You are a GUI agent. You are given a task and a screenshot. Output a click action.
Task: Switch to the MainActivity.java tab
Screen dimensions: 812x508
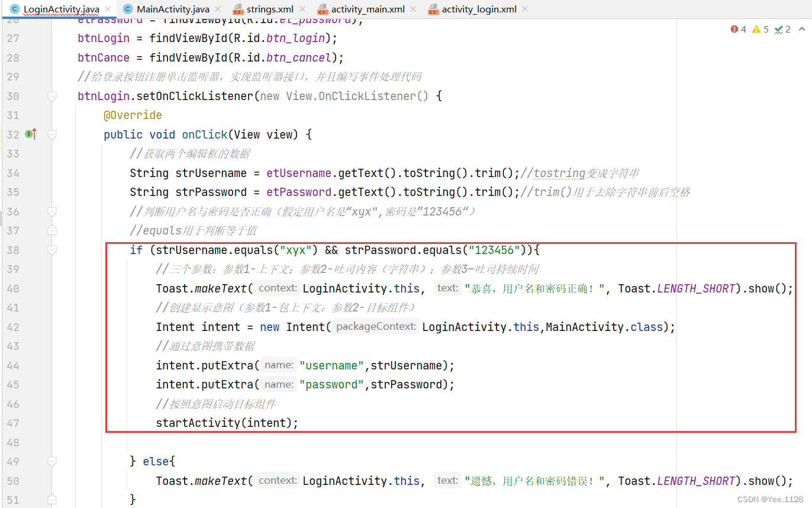(x=172, y=9)
